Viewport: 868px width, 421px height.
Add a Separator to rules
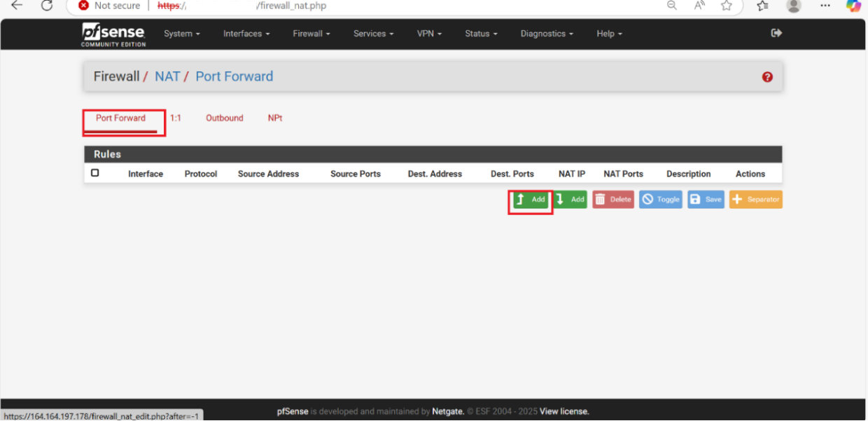pos(756,200)
